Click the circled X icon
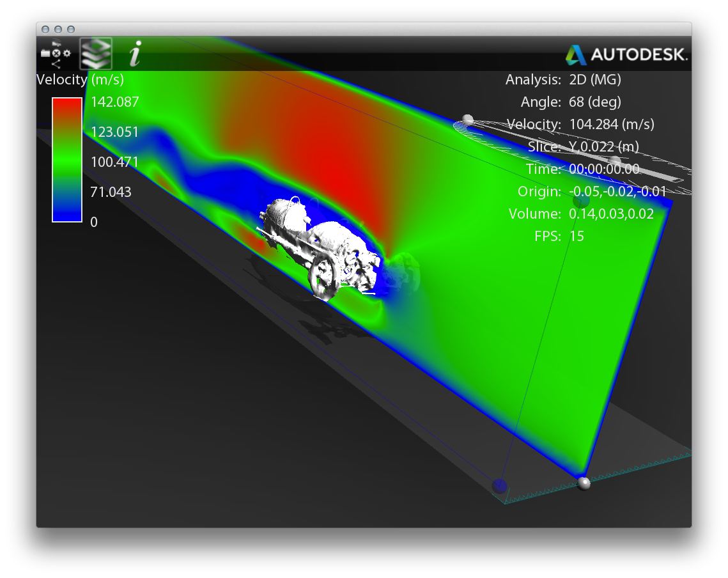Screen dimensions: 728x578 click(x=56, y=54)
